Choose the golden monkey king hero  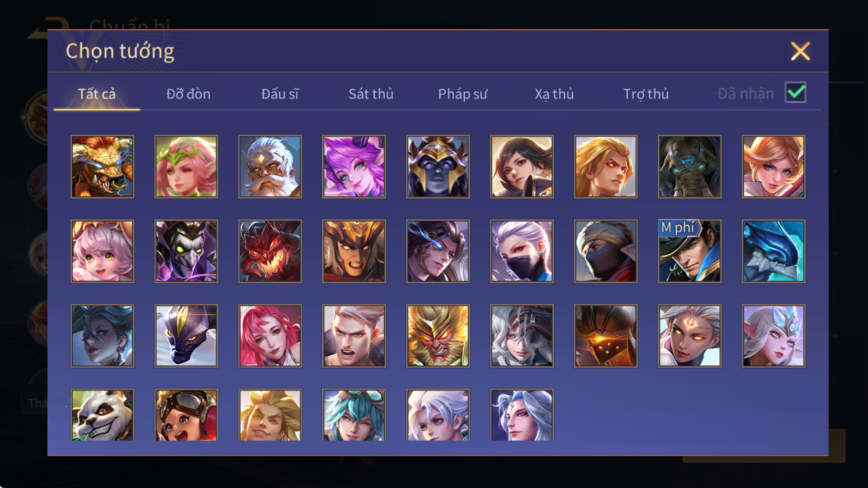point(438,336)
